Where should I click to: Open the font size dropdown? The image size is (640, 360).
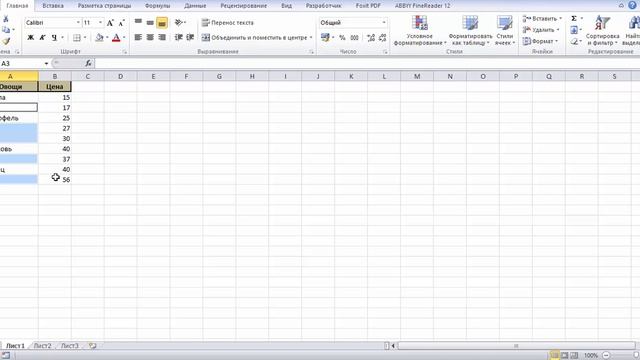tap(100, 23)
